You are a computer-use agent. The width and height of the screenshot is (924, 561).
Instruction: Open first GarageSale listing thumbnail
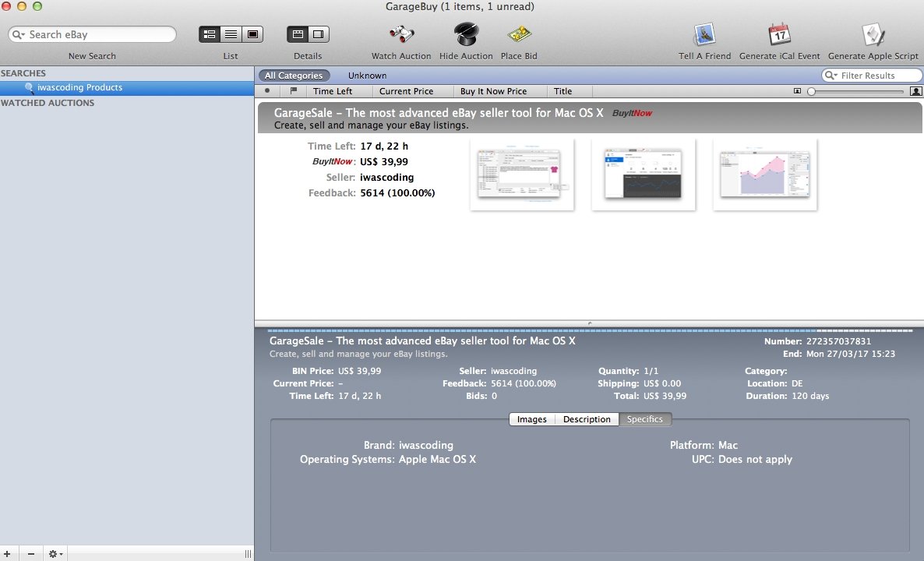[522, 175]
